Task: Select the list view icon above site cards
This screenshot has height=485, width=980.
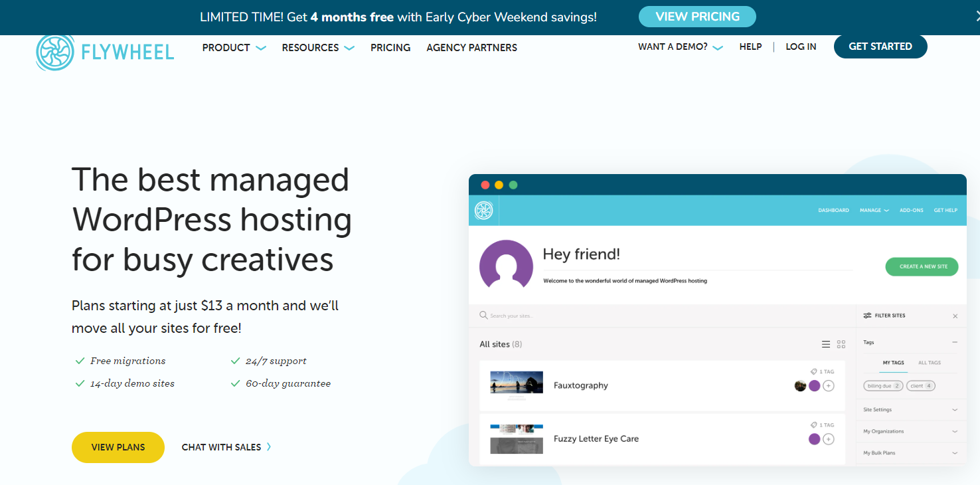Action: coord(827,344)
